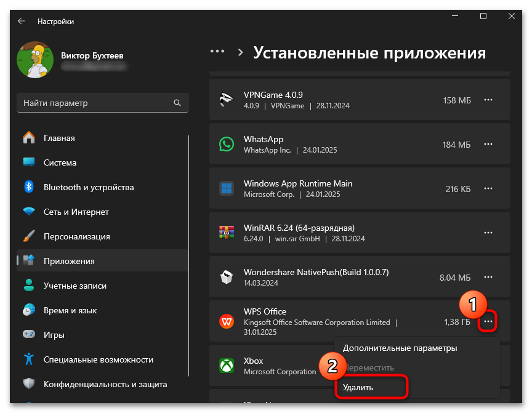Click the shield icon for Конфиденциальность и защита
The image size is (532, 413).
pos(30,384)
